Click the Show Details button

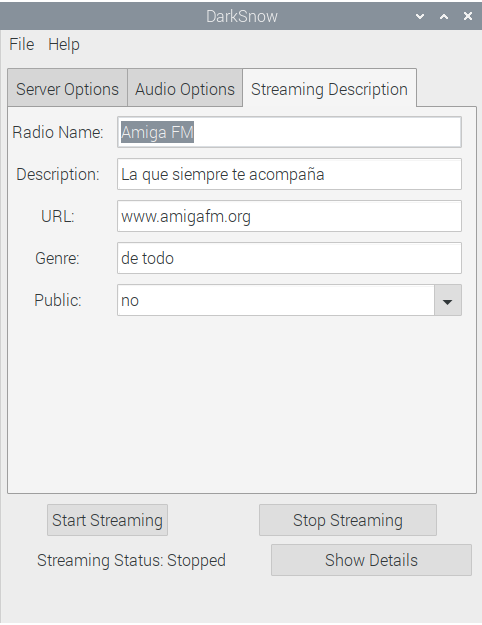[x=371, y=560]
